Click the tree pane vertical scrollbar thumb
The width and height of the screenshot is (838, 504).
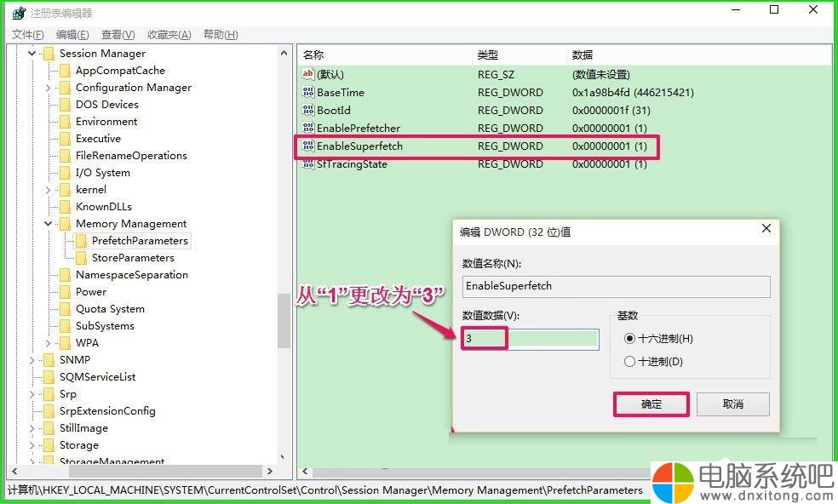(284, 321)
